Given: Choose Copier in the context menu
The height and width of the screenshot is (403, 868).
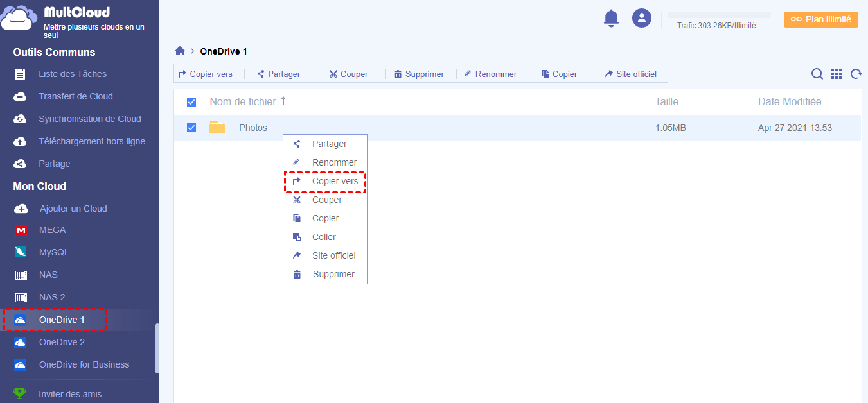Looking at the screenshot, I should pos(325,218).
